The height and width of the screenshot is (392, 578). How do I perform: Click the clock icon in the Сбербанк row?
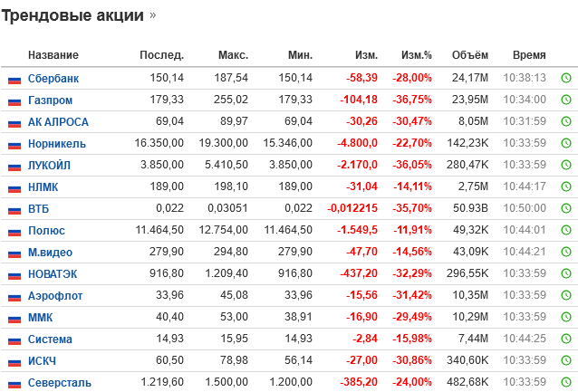(565, 79)
